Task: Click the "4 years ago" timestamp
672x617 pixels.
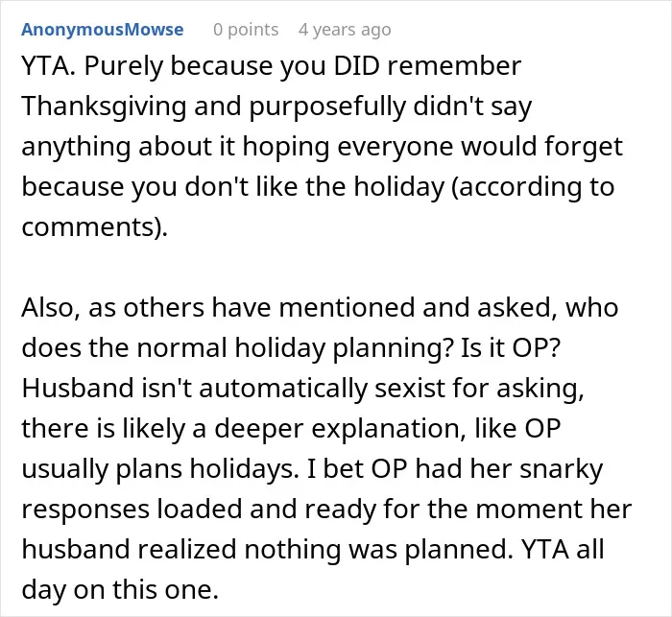Action: pos(345,30)
